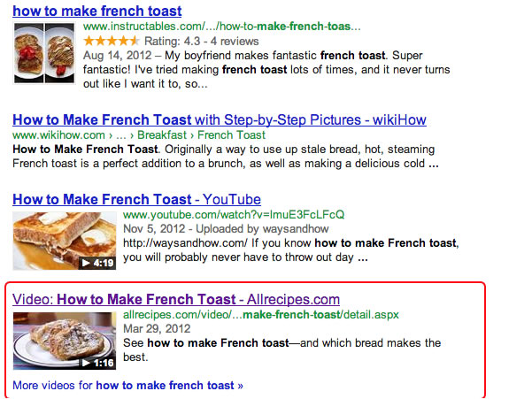The width and height of the screenshot is (532, 399).
Task: Open the "how to make french toast" Instructables result
Action: 97,11
